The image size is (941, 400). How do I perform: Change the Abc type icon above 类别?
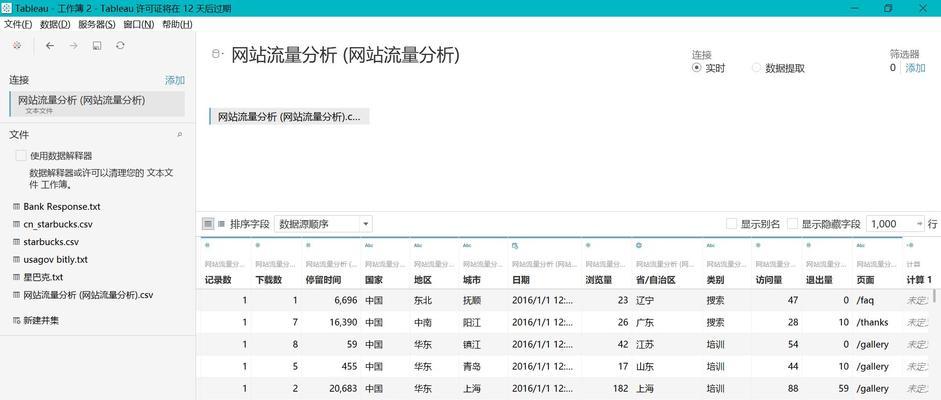(x=711, y=245)
